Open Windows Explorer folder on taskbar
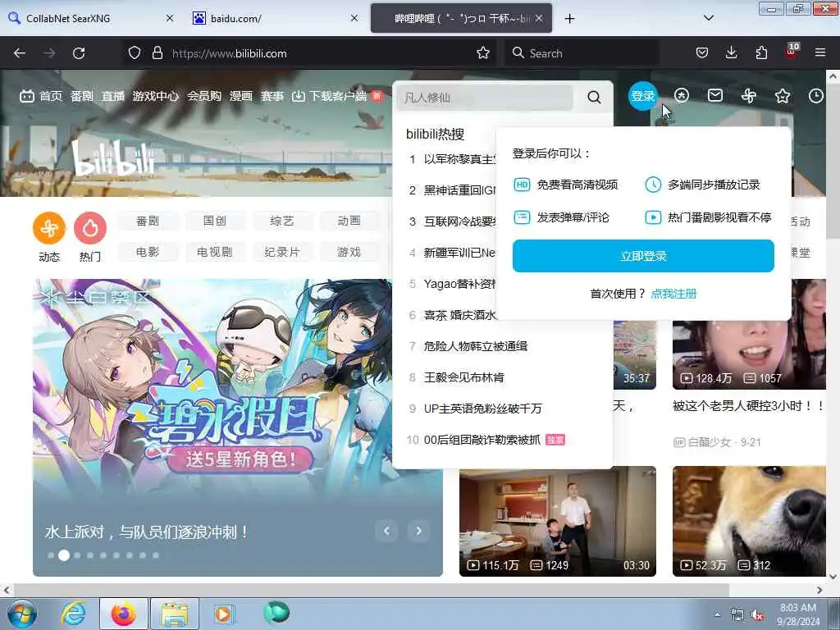 click(174, 614)
